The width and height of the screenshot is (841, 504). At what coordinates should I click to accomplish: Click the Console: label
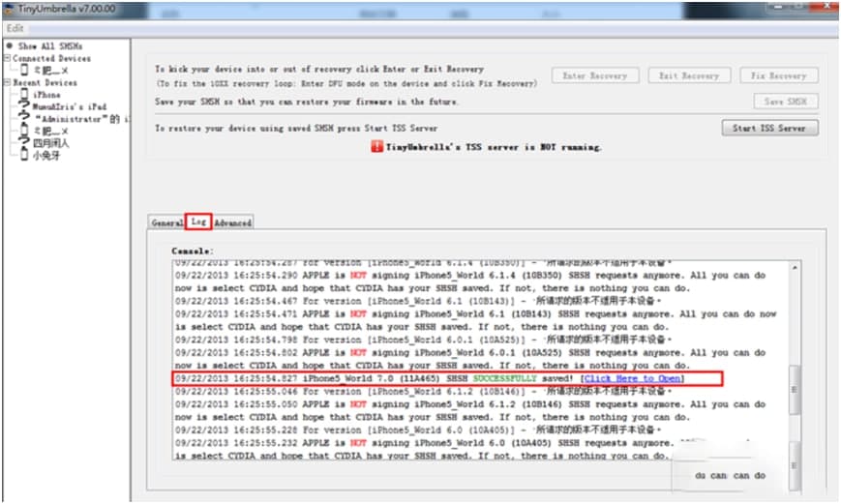[193, 251]
